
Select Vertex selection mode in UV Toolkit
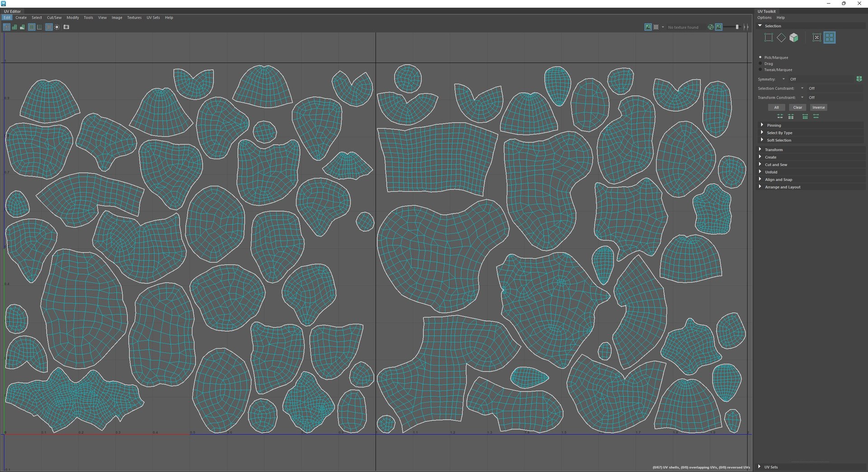point(769,38)
